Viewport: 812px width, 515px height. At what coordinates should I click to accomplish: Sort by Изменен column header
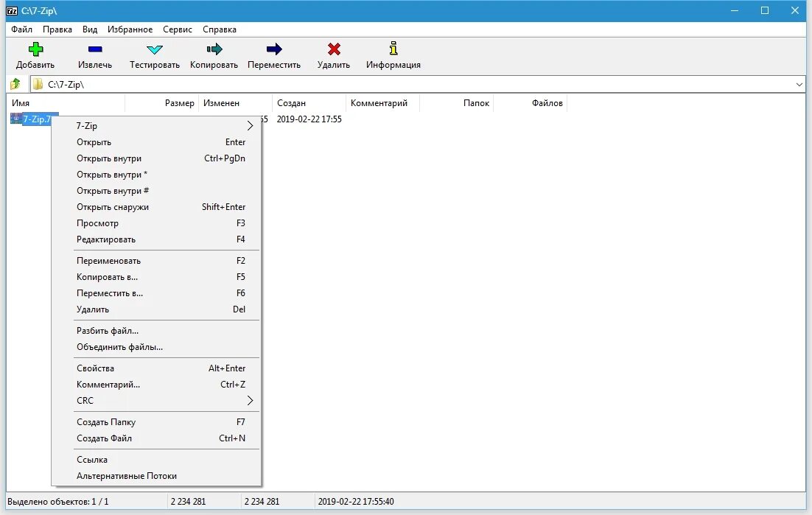[x=235, y=103]
